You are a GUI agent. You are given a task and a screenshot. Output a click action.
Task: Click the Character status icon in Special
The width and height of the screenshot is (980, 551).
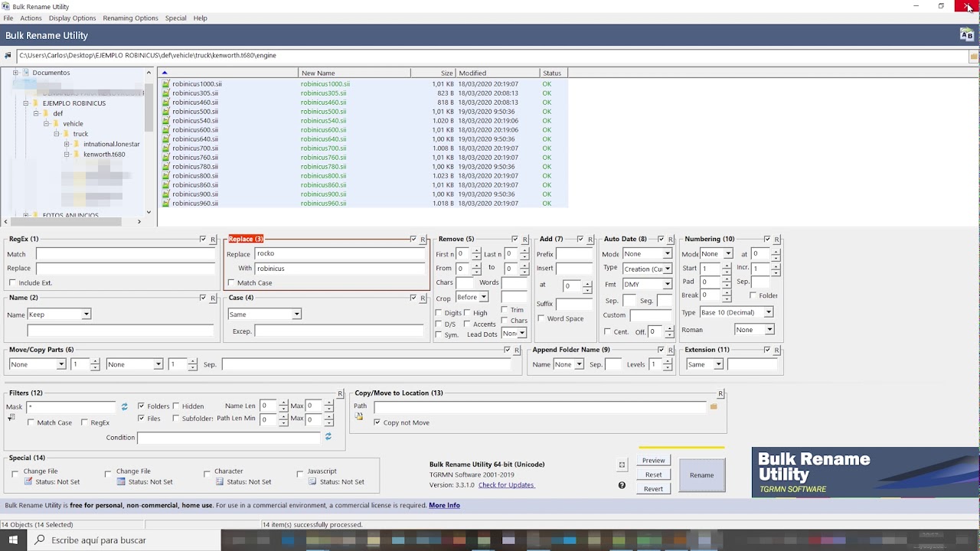220,482
